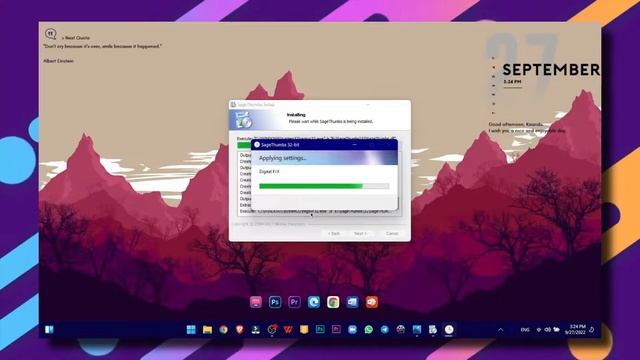
Task: Open the Widgets panel on the taskbar
Action: click(49, 329)
